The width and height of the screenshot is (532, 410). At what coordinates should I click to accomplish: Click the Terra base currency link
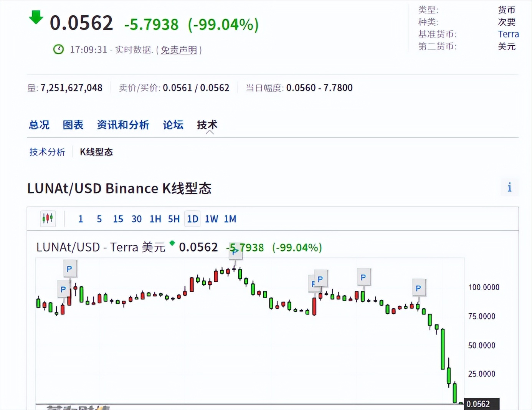click(508, 34)
